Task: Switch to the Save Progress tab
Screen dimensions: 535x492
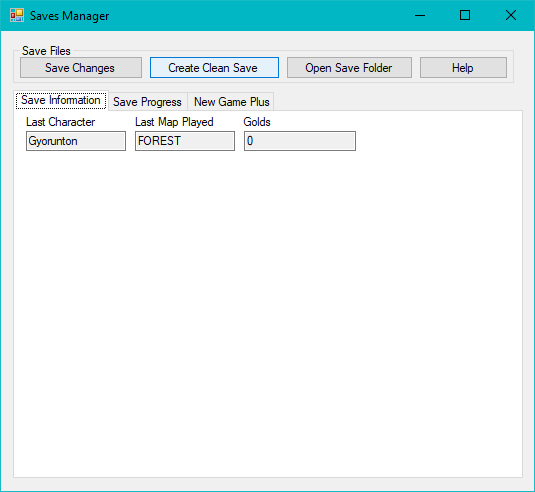Action: point(147,102)
